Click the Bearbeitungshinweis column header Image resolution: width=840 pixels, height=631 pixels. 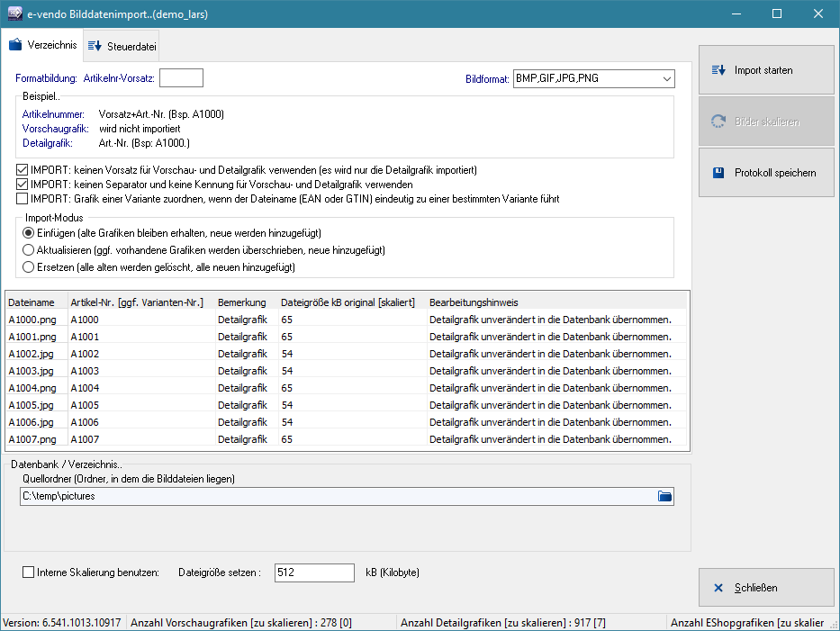557,302
